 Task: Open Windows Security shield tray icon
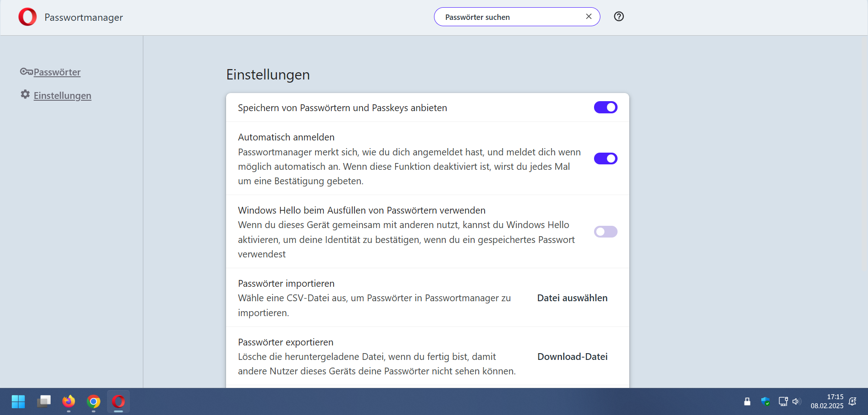click(x=765, y=401)
